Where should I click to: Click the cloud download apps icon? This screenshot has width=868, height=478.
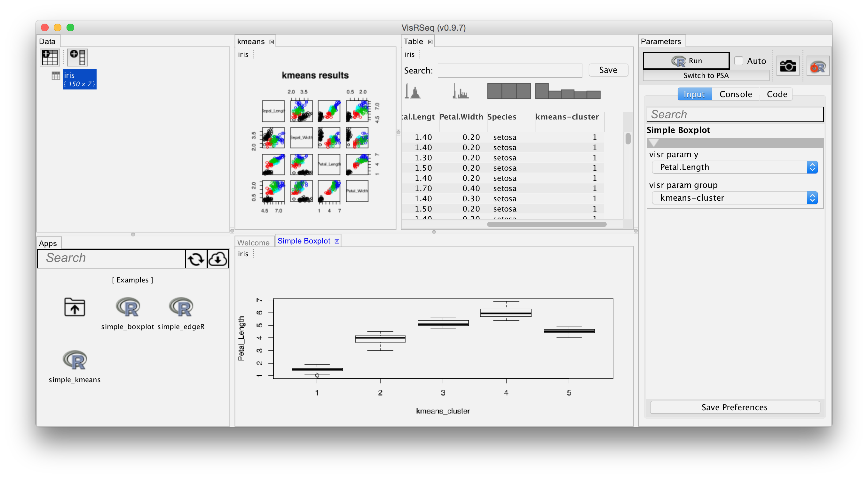coord(218,259)
